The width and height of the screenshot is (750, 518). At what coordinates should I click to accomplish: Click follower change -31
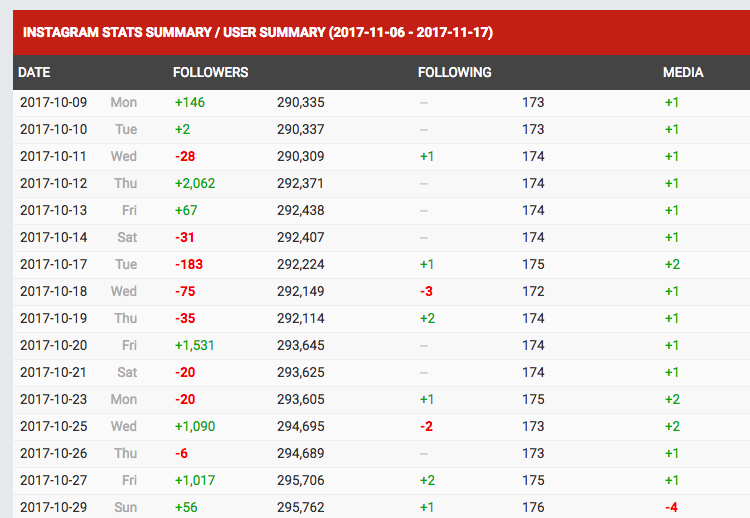pyautogui.click(x=185, y=237)
